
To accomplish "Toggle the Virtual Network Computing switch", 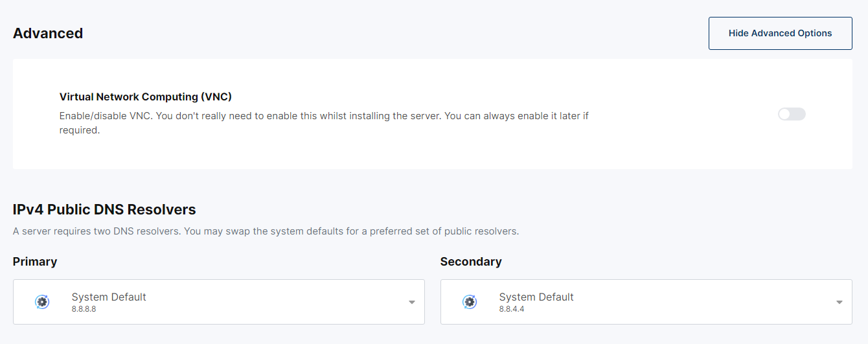I will click(792, 114).
